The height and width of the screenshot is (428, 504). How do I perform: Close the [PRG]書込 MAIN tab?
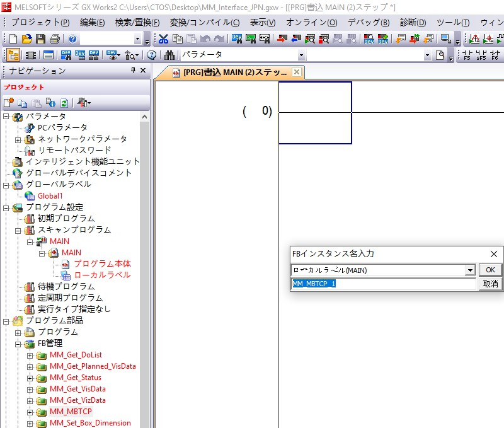point(297,72)
